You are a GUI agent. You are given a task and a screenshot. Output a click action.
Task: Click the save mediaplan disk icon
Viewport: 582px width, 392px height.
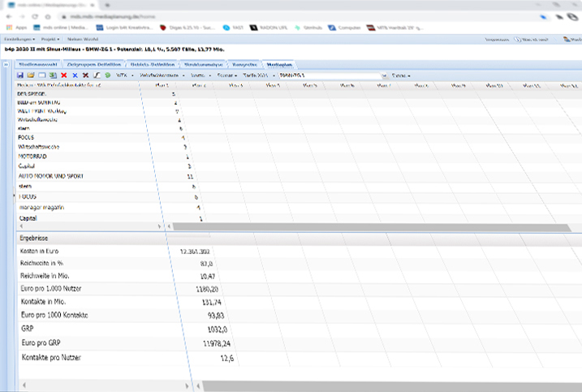20,75
